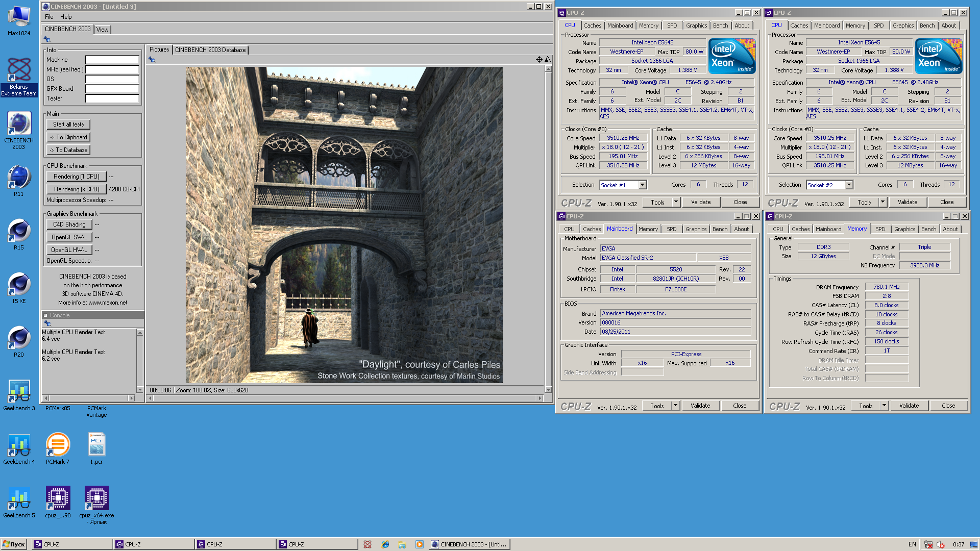This screenshot has width=980, height=551.
Task: Select the Pictures tab
Action: pyautogui.click(x=159, y=49)
